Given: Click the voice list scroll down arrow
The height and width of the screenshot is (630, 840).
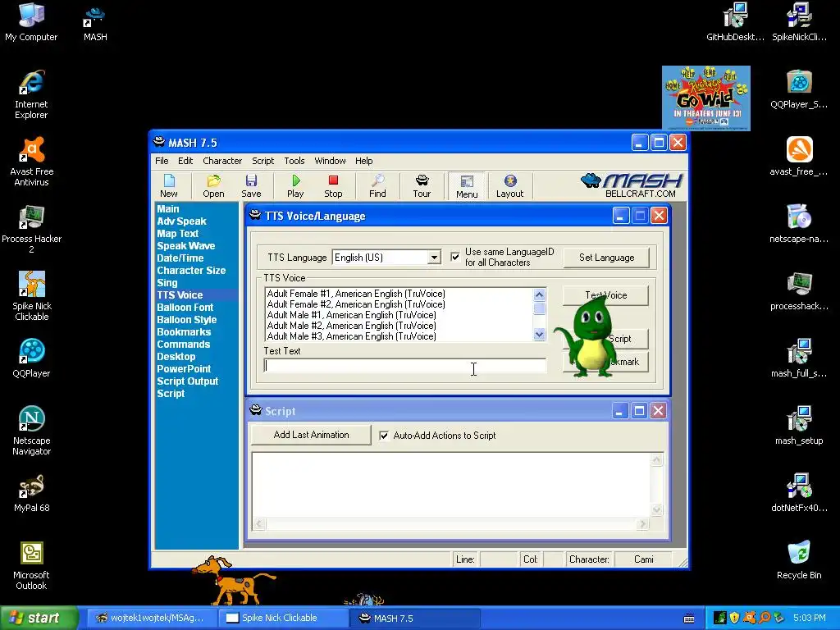Looking at the screenshot, I should 540,335.
